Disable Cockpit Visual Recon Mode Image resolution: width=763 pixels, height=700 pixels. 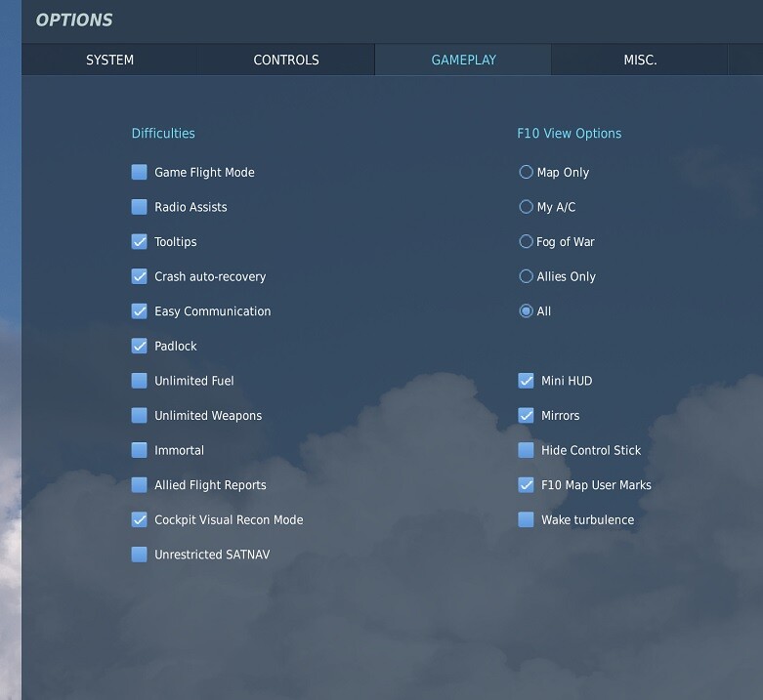[x=139, y=519]
